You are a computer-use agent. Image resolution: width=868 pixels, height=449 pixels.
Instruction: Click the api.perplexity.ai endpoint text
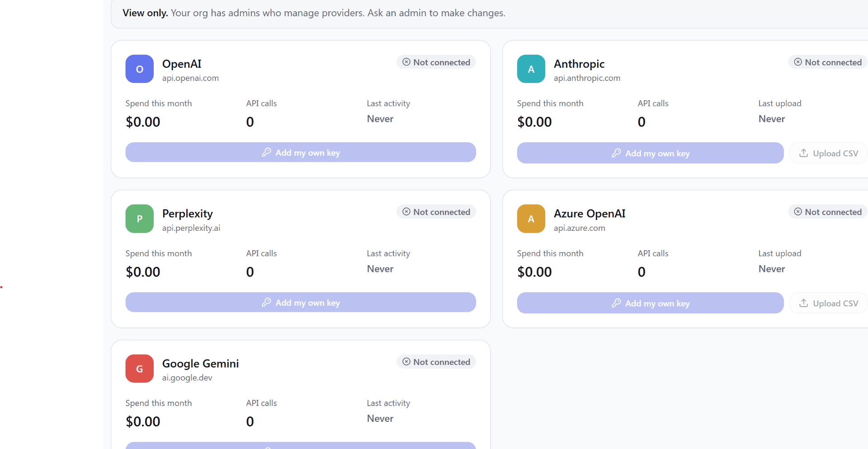[191, 228]
